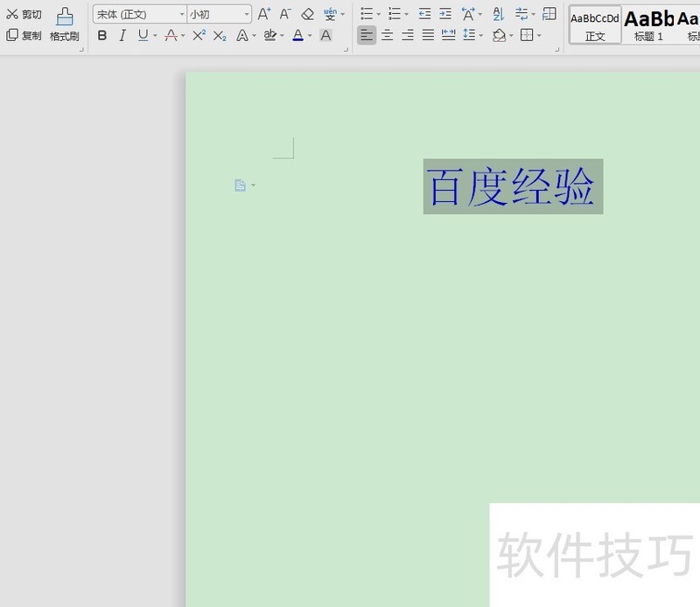Increase the paragraph indent

click(445, 14)
